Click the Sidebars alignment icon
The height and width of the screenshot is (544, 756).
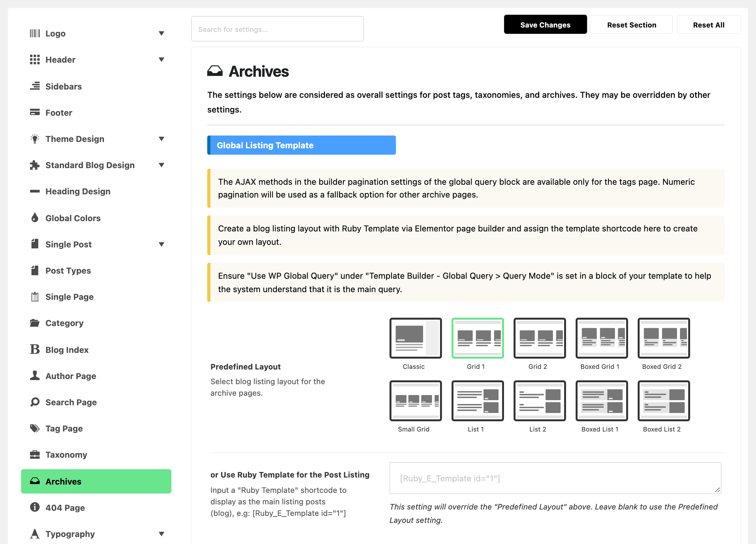[x=35, y=86]
